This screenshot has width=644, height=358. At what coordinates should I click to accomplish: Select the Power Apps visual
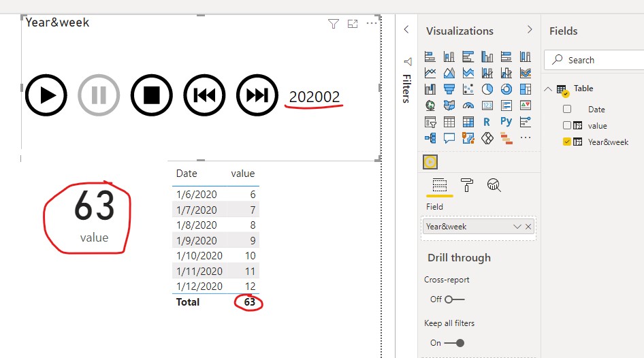click(487, 138)
